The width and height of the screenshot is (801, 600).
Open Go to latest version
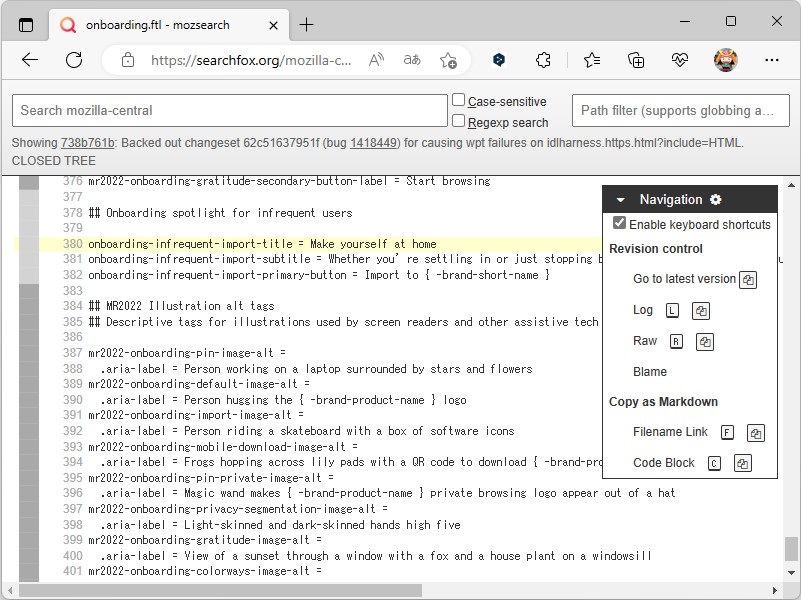(x=684, y=279)
